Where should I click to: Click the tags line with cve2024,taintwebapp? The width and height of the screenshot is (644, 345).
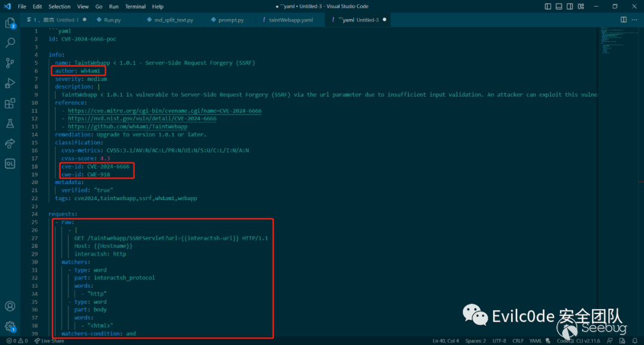pyautogui.click(x=126, y=198)
